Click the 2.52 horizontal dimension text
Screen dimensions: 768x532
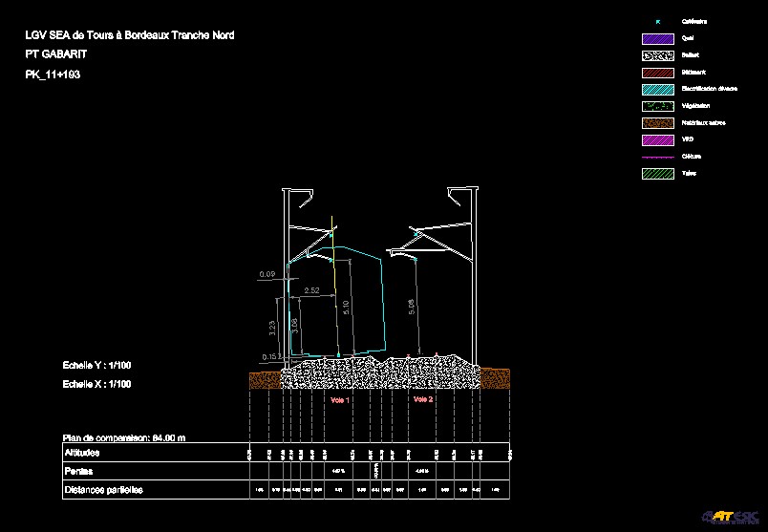coord(311,289)
